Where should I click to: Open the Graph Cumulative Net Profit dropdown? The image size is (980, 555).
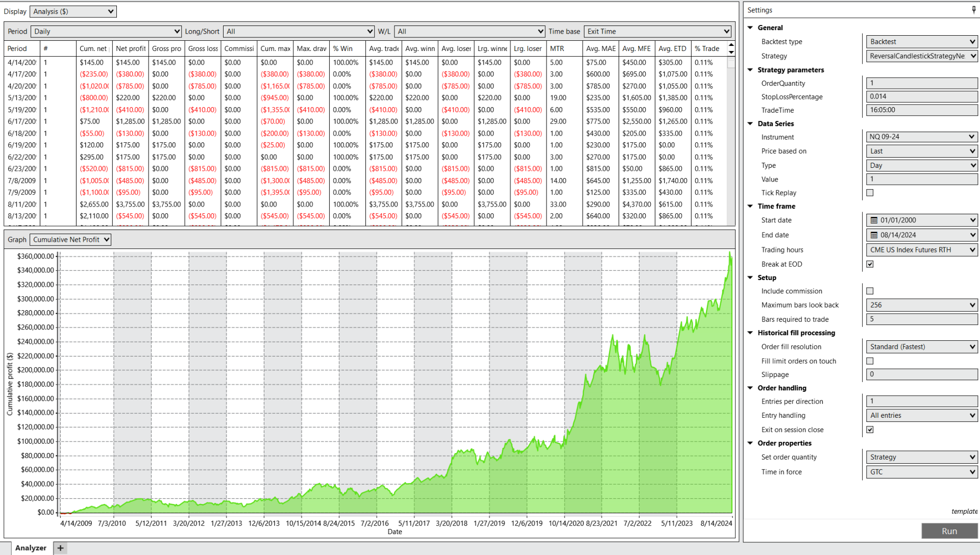click(x=70, y=240)
